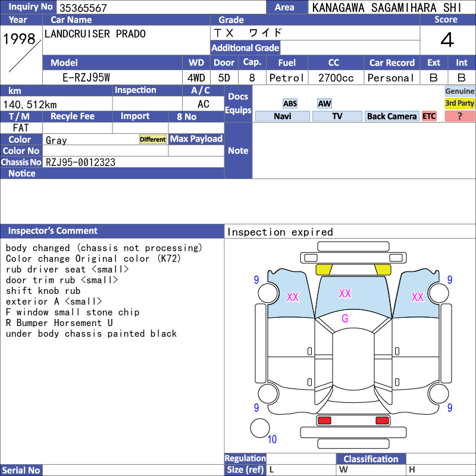This screenshot has width=476, height=476.
Task: Click the Serial No label
Action: pos(21,470)
